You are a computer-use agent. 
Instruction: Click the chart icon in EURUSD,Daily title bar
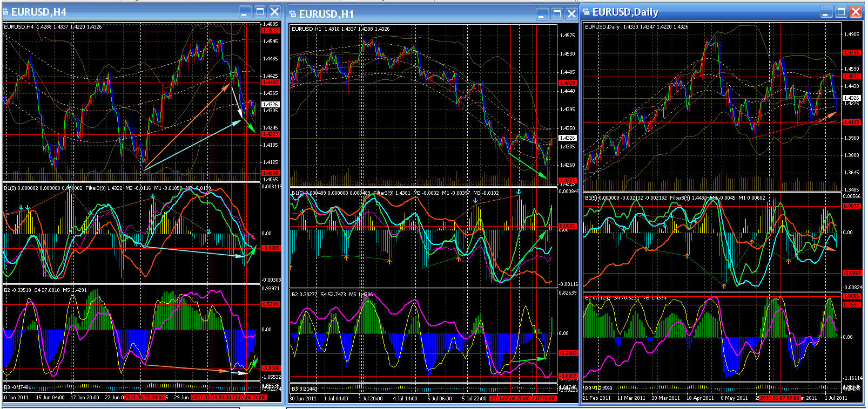point(587,12)
